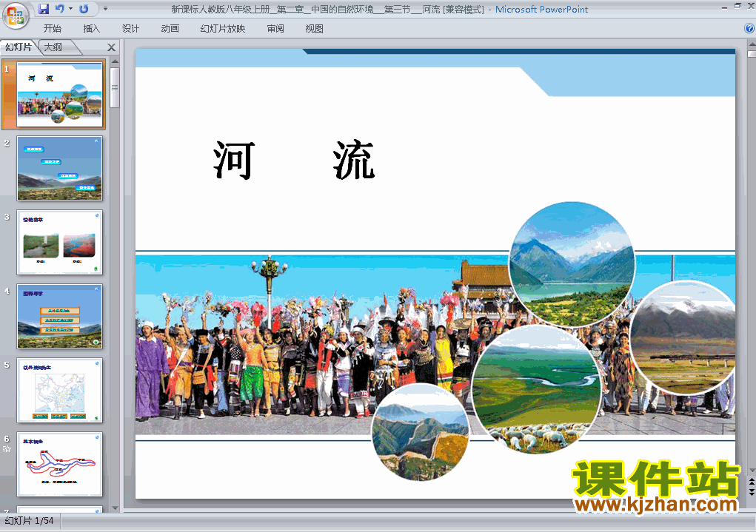Viewport: 756px width, 532px height.
Task: Close the slides pane
Action: [x=111, y=47]
